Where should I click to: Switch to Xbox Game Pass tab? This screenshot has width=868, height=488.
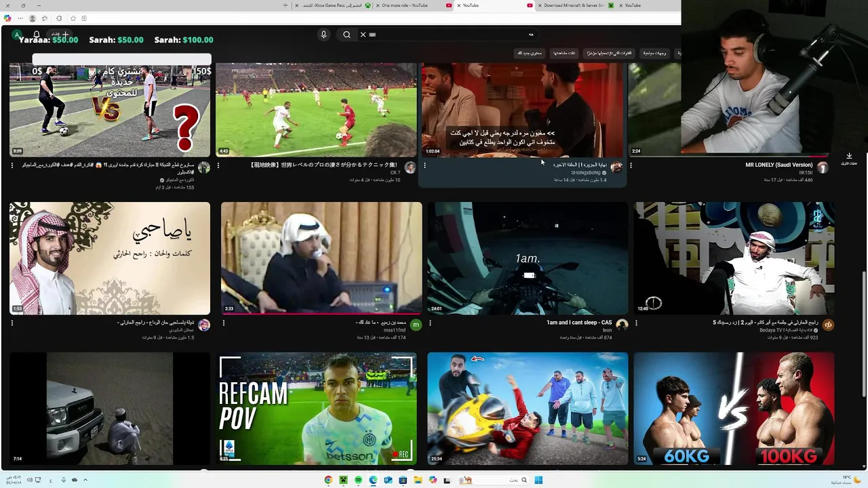[332, 5]
